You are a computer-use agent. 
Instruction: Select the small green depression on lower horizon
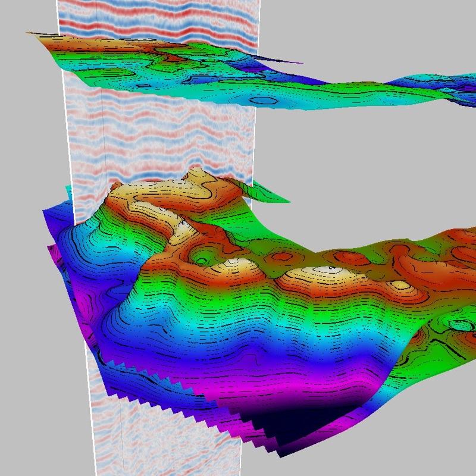pyautogui.click(x=202, y=259)
